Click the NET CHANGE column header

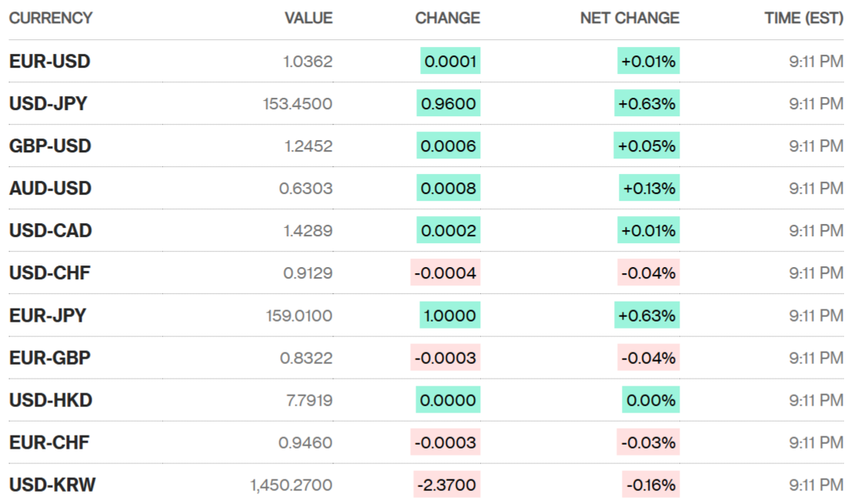tap(630, 18)
